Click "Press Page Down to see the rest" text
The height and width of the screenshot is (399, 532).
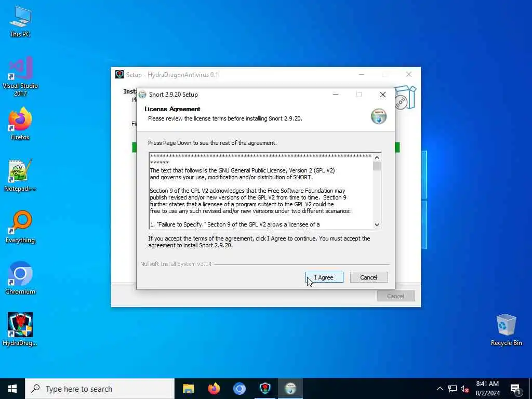tap(212, 143)
